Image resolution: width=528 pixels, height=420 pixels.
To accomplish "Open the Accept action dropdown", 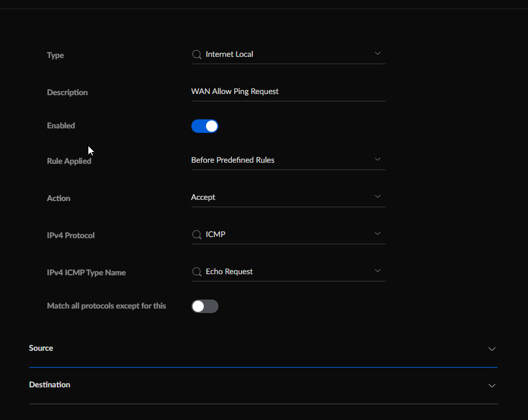I will point(288,198).
